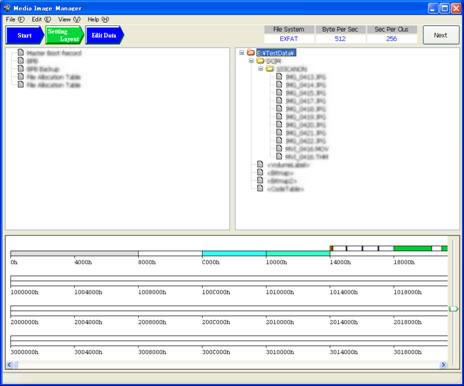Click the layout bar row starting 1000000h
Screen dimensions: 464x386
[229, 281]
